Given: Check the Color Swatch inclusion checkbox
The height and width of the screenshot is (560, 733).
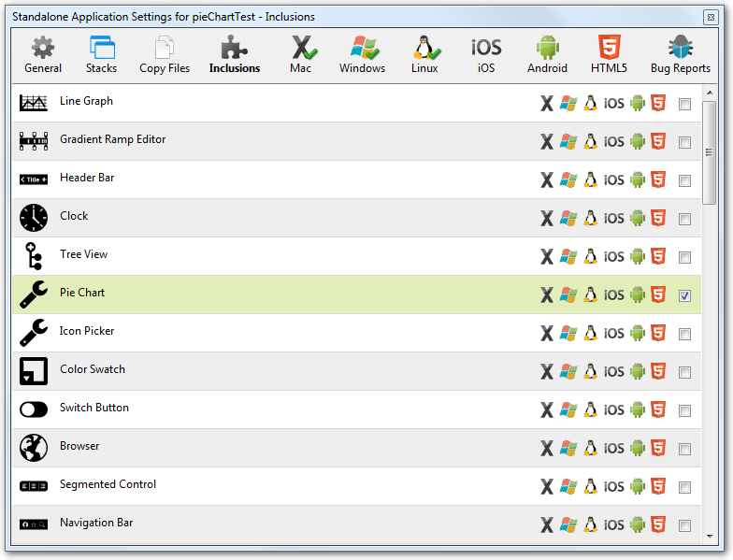Looking at the screenshot, I should 685,372.
